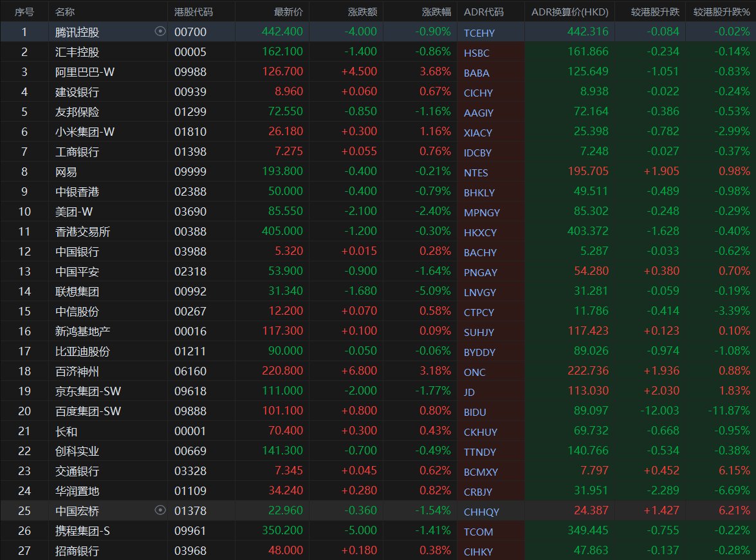
Task: Click the XIACY ADR code
Action: pyautogui.click(x=478, y=133)
